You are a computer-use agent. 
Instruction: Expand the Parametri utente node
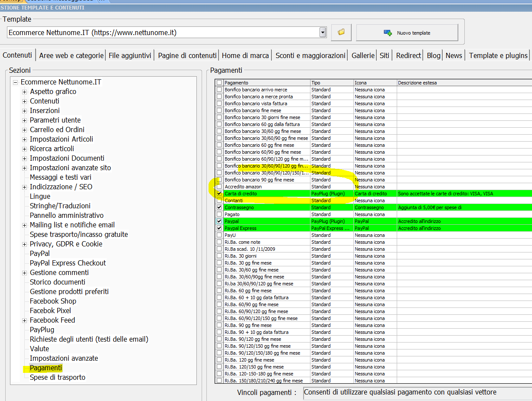[25, 120]
